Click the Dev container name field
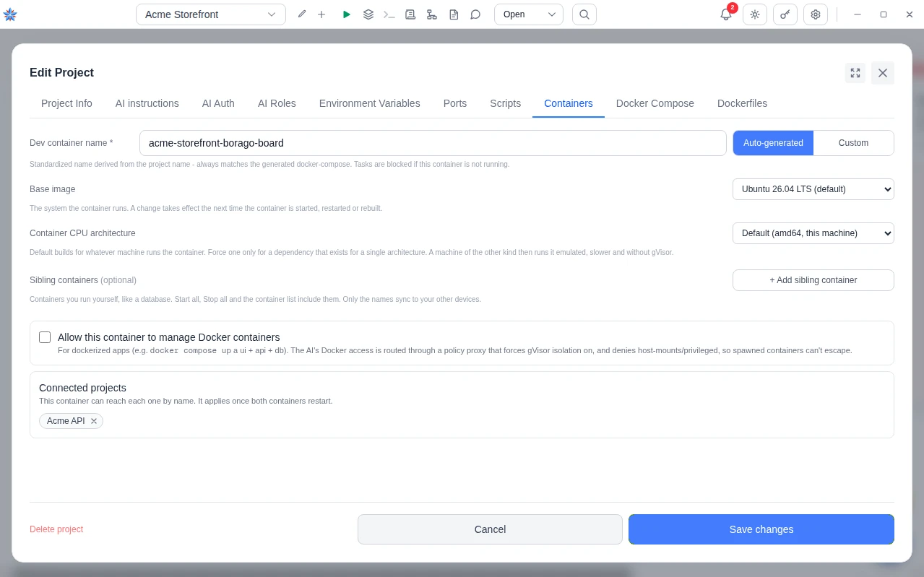The width and height of the screenshot is (924, 577). coord(433,143)
